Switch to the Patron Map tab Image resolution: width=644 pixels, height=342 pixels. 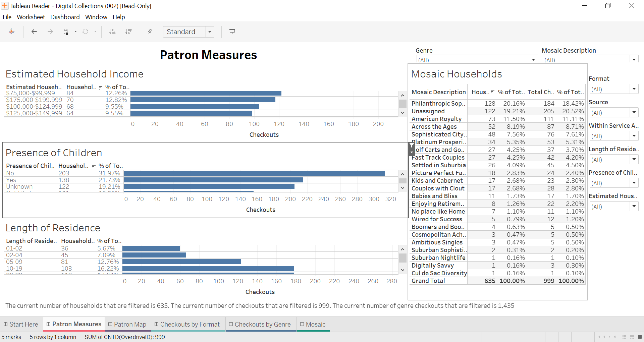[x=127, y=324]
